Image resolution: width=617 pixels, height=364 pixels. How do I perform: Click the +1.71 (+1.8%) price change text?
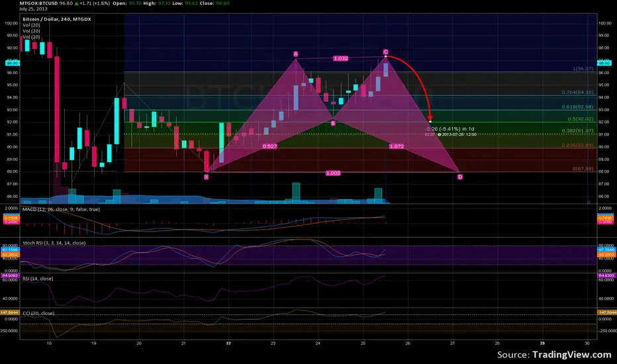click(95, 3)
